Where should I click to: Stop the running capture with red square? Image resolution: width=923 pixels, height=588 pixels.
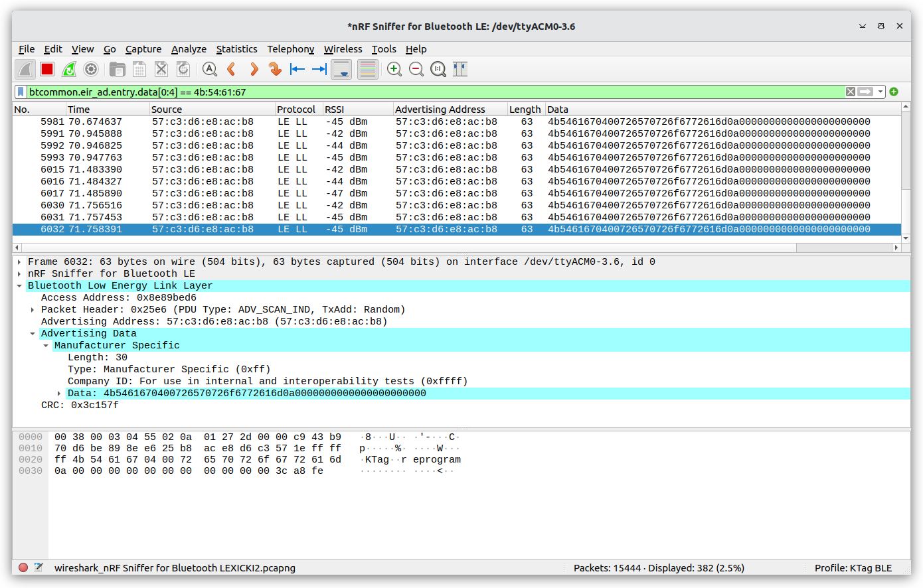(x=47, y=69)
